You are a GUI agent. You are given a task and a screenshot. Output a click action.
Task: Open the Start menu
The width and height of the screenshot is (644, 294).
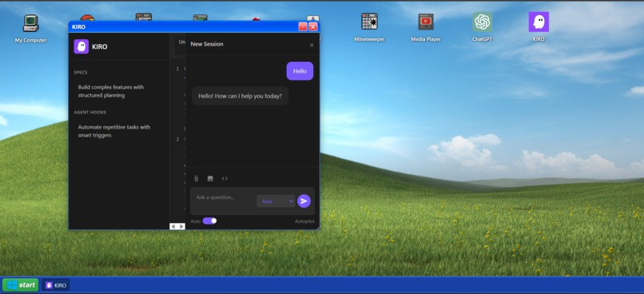[21, 285]
